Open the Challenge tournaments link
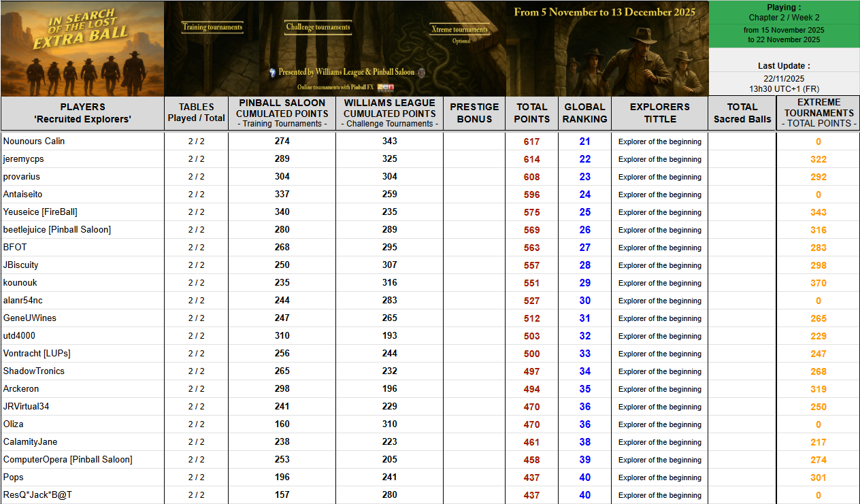Screen dimensions: 860x504 click(x=318, y=27)
